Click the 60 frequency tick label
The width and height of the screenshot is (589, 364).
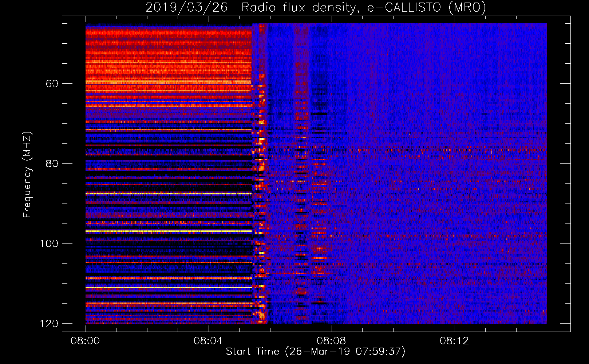coord(52,84)
